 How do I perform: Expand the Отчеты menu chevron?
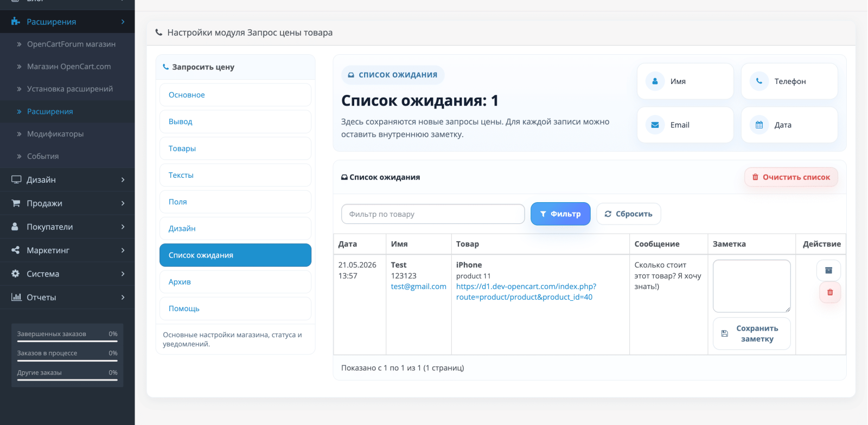click(x=123, y=297)
